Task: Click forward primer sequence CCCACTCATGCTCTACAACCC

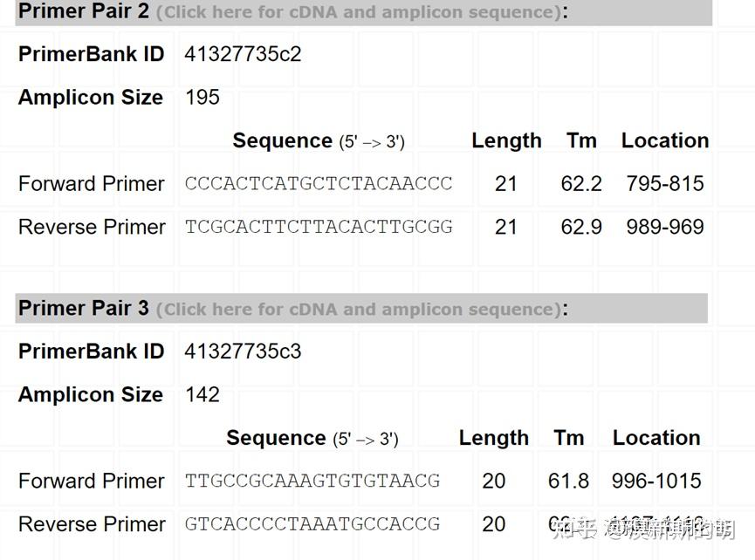Action: tap(319, 184)
